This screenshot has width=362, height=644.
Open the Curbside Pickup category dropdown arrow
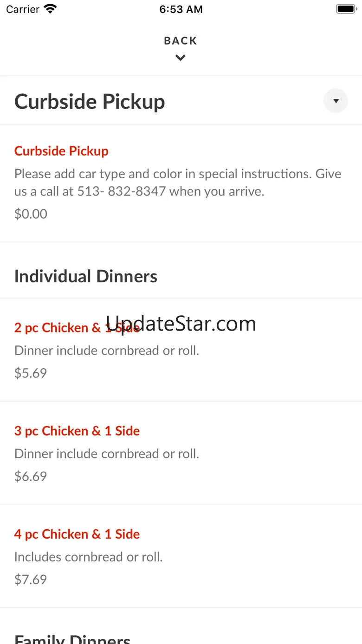(x=336, y=101)
